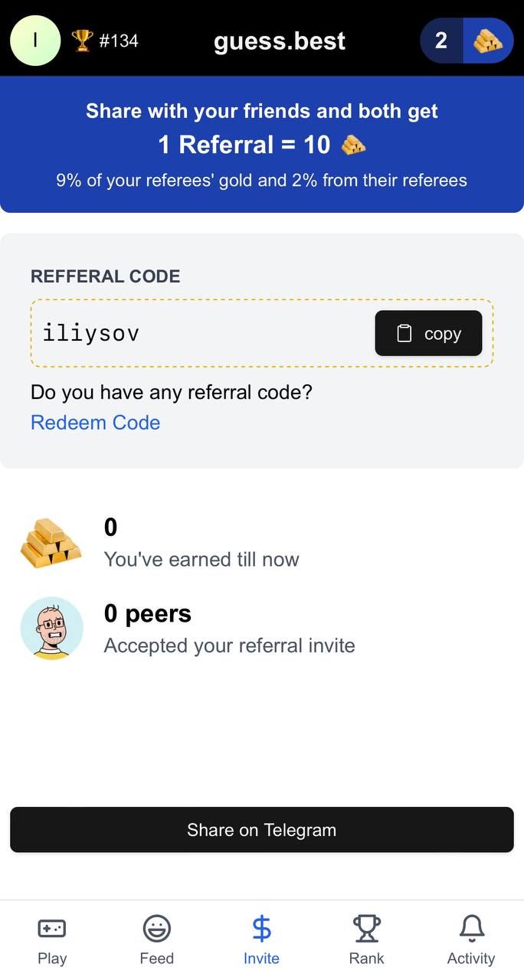Tap Share on Telegram
The image size is (524, 980).
click(x=261, y=829)
